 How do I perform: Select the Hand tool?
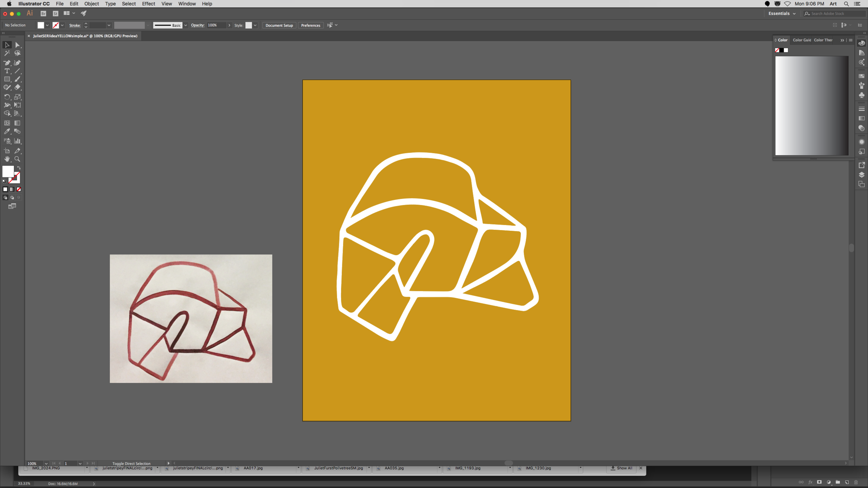click(x=7, y=159)
